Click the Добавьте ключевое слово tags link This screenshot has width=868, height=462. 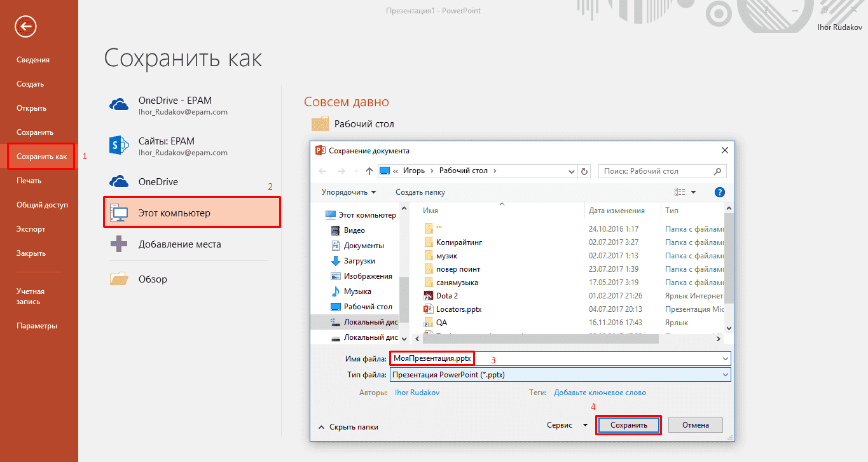click(600, 393)
